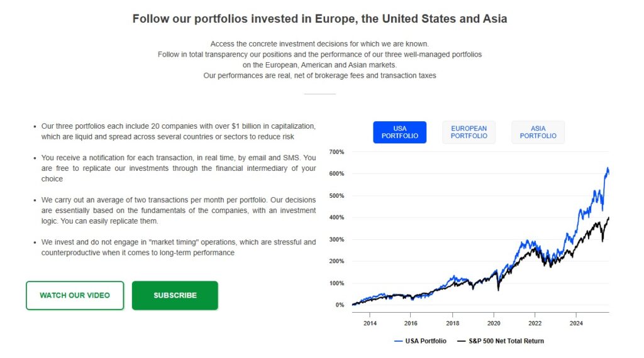Click the bullet mentioning "market timing" operations

[x=178, y=247]
